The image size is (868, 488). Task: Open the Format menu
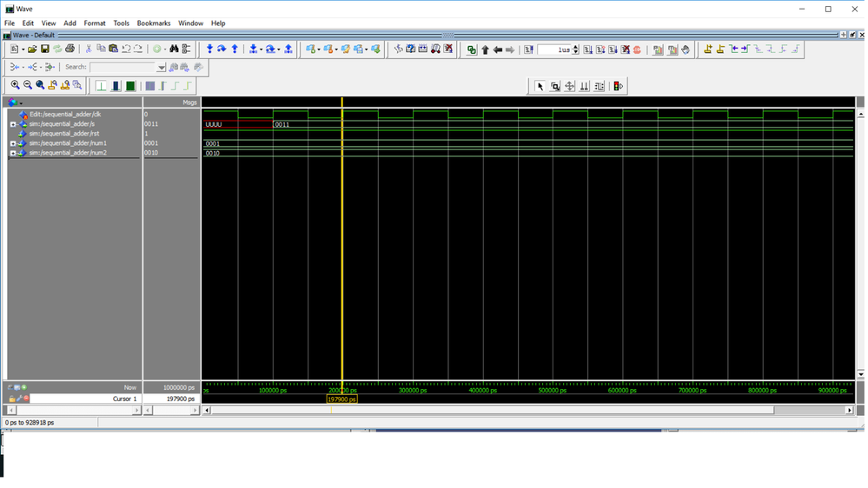click(95, 23)
